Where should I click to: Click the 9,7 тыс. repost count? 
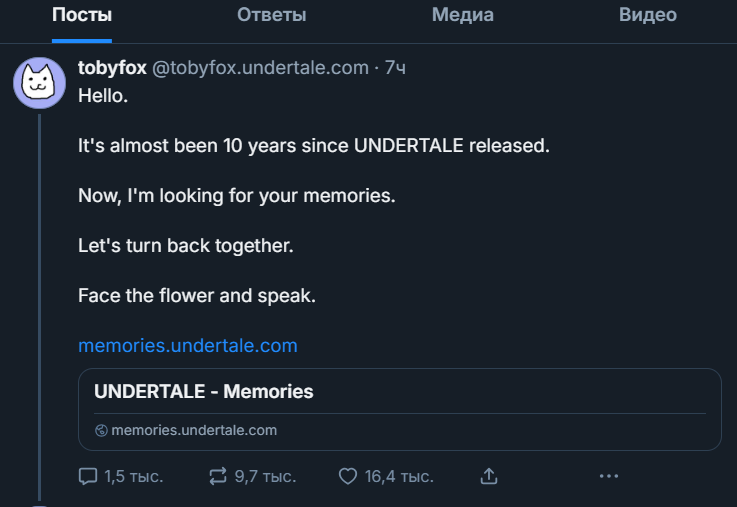266,476
